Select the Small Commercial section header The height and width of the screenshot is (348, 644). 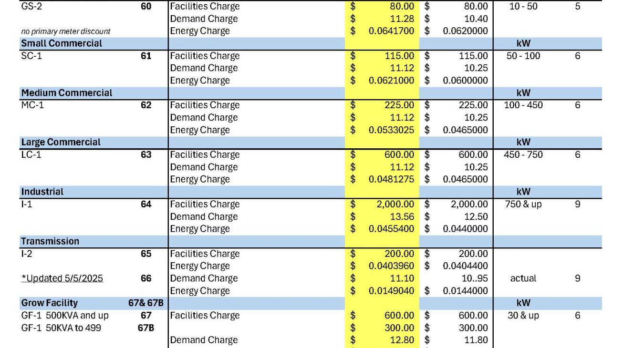[x=62, y=43]
